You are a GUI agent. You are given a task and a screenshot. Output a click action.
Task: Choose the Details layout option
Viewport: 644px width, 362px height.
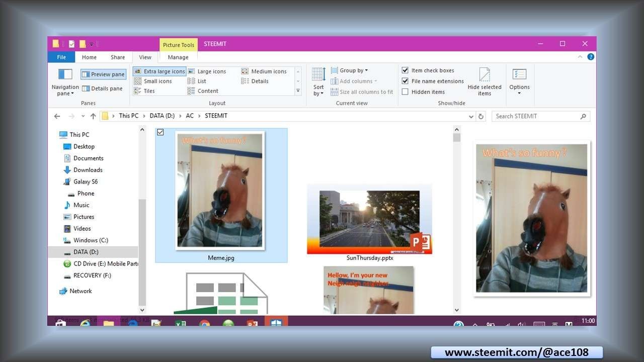coord(255,81)
